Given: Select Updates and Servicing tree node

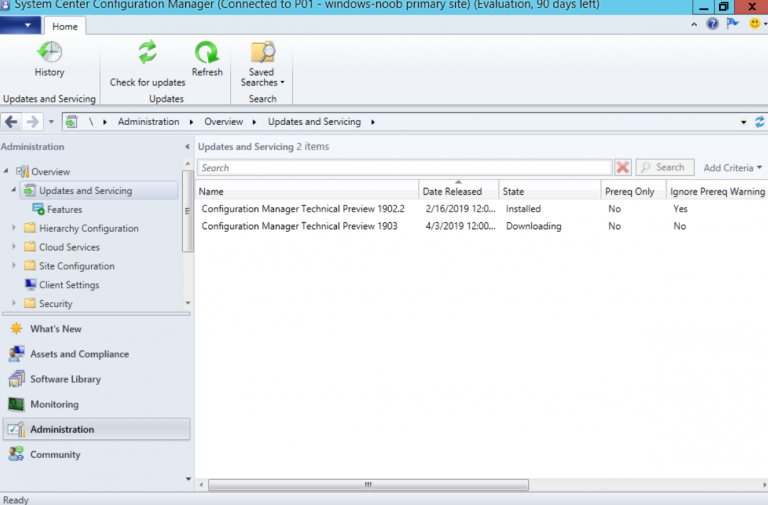Looking at the screenshot, I should (x=98, y=191).
